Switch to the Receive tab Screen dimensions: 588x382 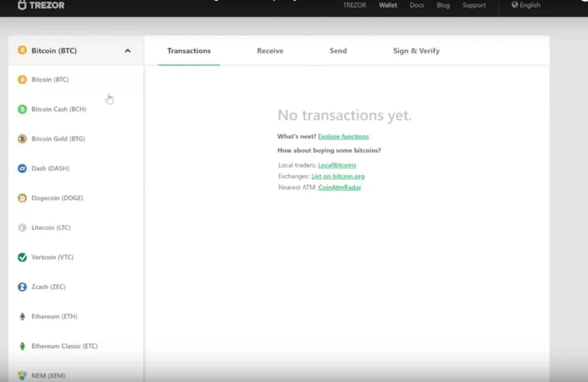point(270,51)
